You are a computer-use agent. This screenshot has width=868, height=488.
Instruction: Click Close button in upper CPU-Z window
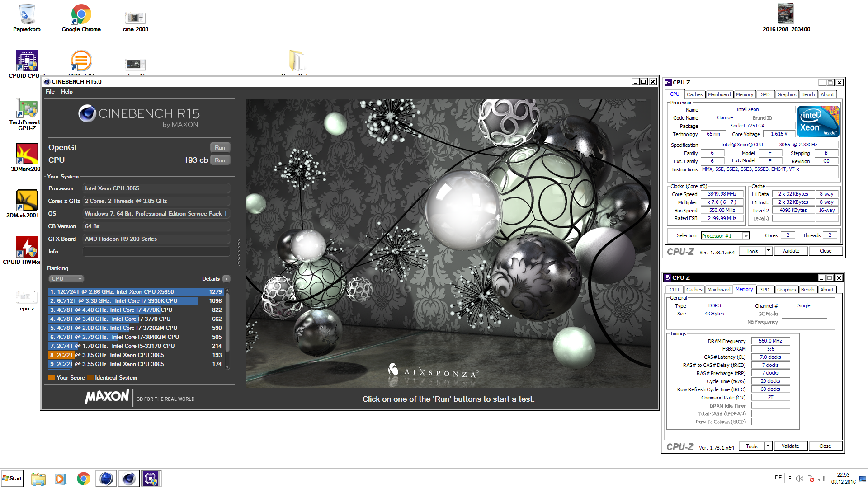click(826, 251)
